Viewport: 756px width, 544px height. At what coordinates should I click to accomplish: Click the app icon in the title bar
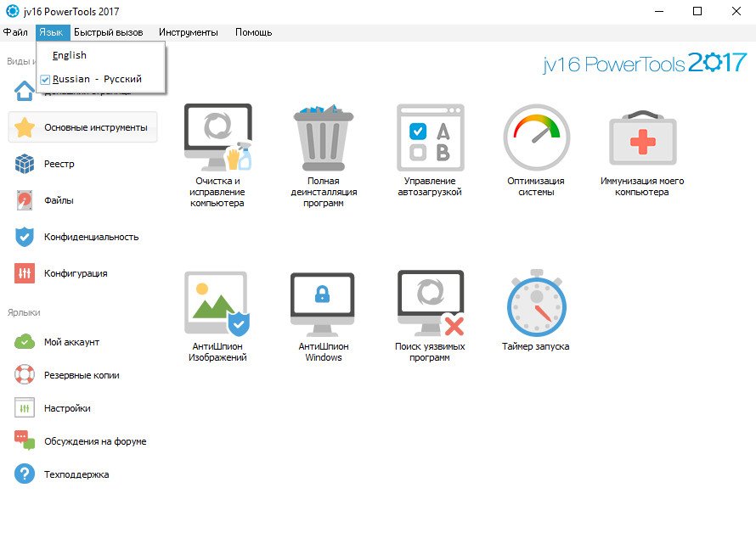[12, 11]
